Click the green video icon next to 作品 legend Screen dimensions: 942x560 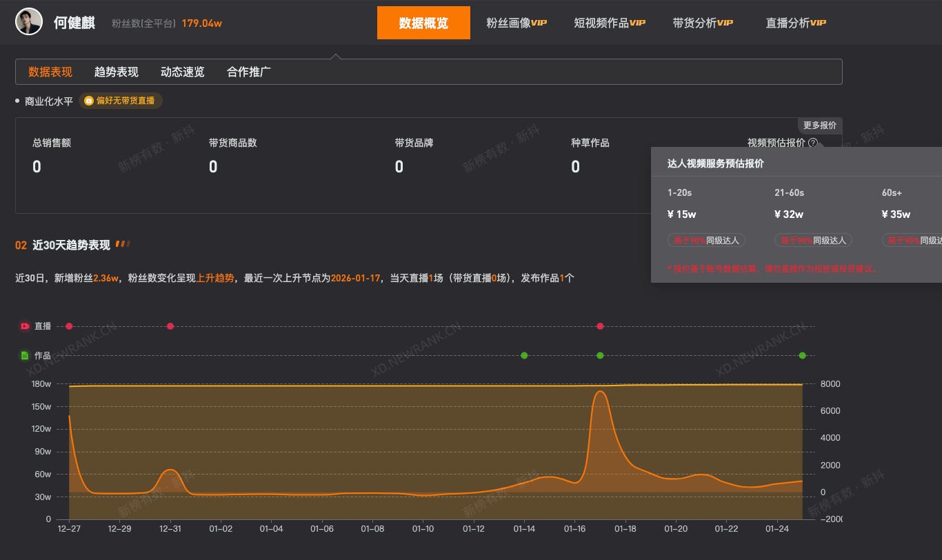(24, 355)
